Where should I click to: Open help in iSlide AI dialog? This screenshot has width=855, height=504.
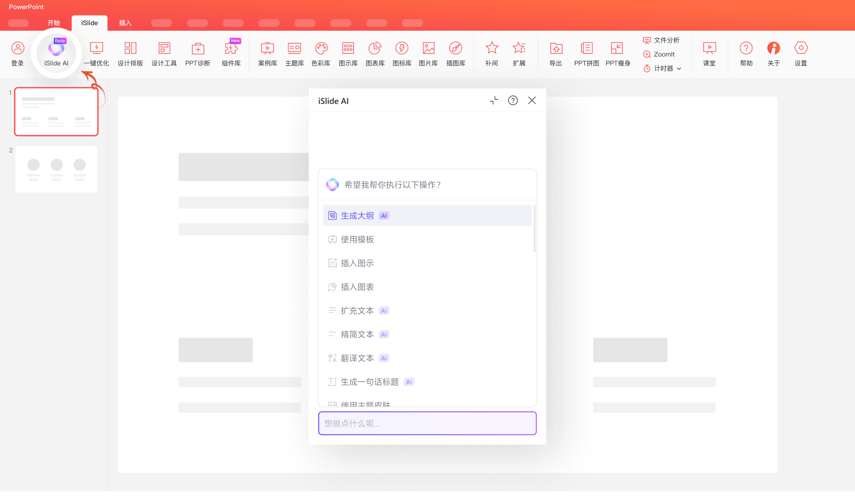513,101
